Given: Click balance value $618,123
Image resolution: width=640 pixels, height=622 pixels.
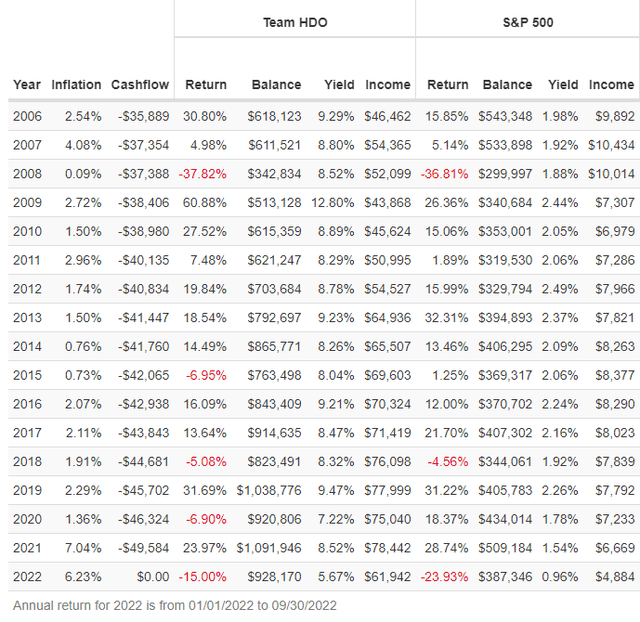Looking at the screenshot, I should point(274,116).
